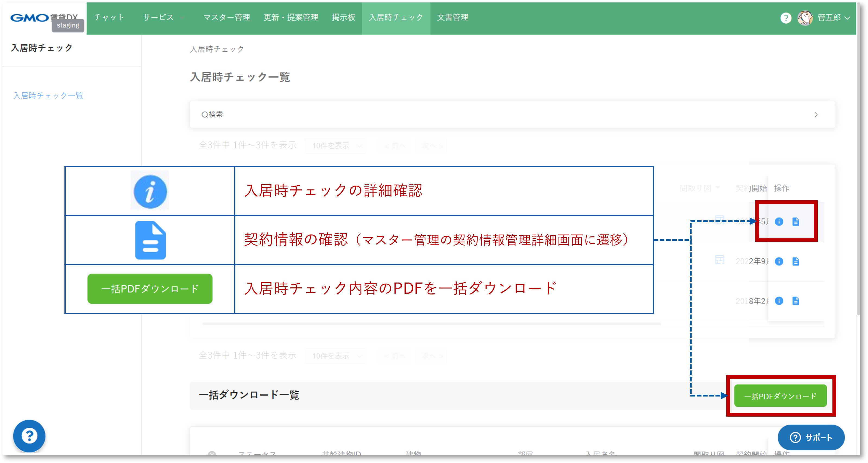Open the contract document icon in the 2022年9月 row
This screenshot has width=868, height=463.
(x=796, y=261)
